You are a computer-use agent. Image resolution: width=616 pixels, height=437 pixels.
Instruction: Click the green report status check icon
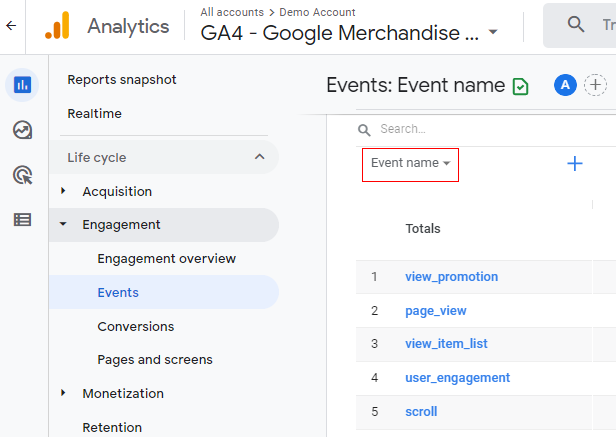[x=520, y=86]
